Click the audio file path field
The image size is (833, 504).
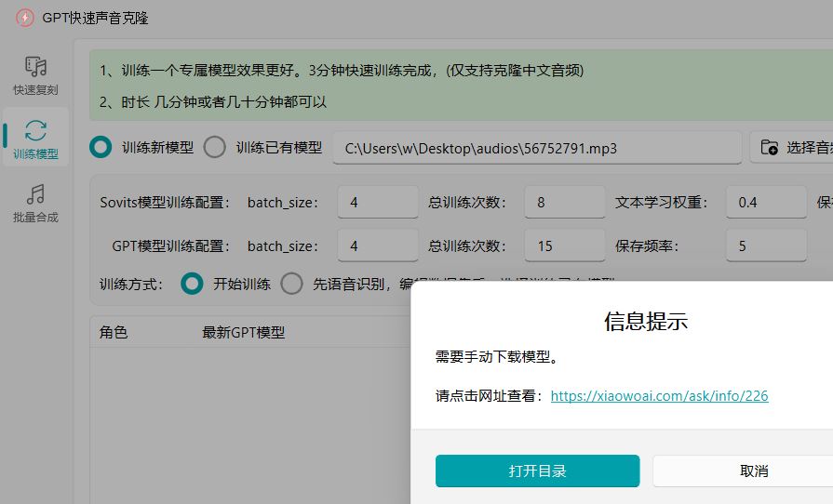tap(536, 148)
